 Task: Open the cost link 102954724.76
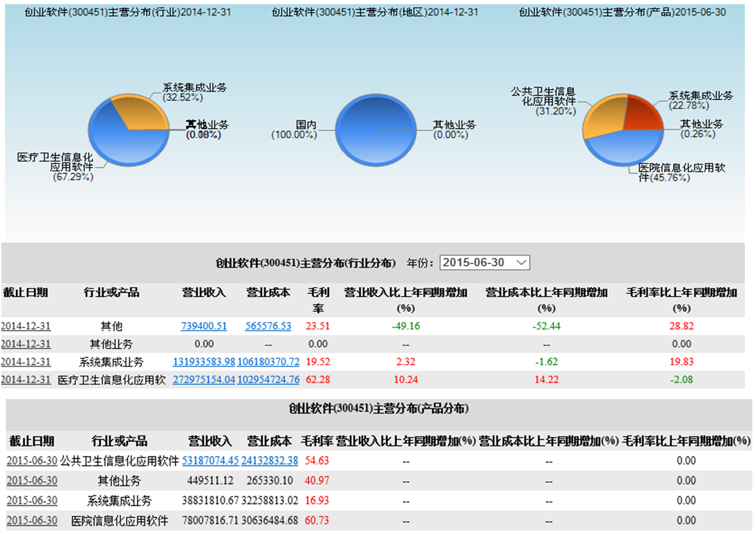(268, 380)
